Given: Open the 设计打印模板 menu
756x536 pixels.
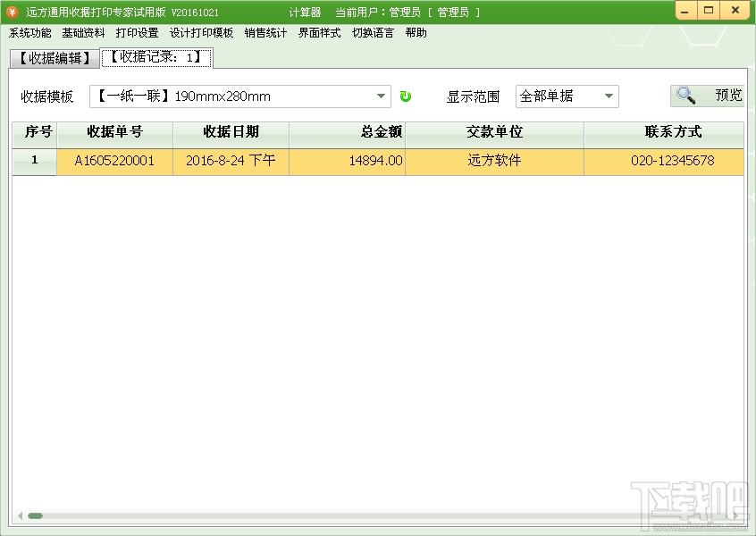Looking at the screenshot, I should [201, 33].
